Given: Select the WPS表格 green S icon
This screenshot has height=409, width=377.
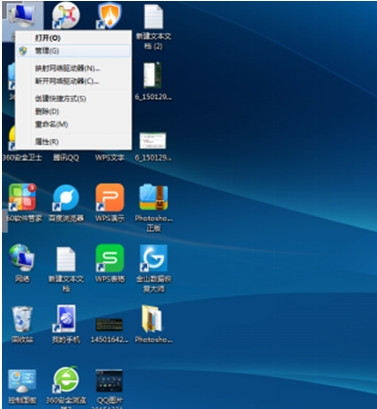Looking at the screenshot, I should pyautogui.click(x=110, y=258).
